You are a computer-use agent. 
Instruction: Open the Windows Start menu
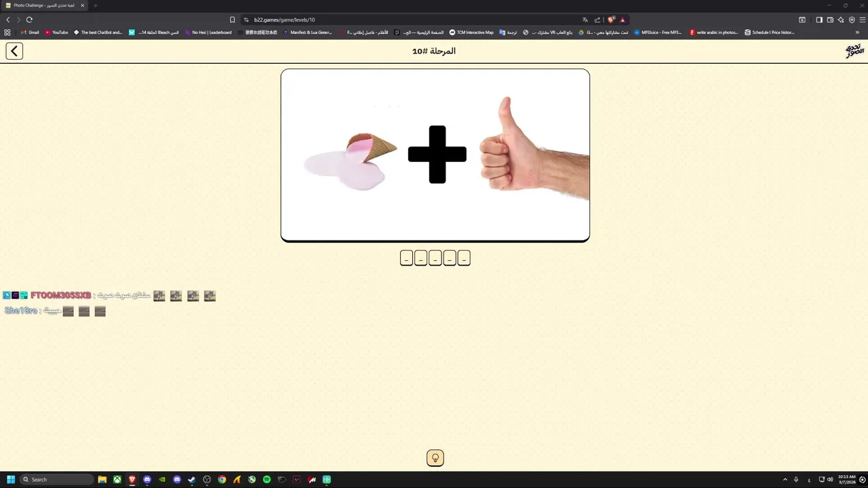11,480
